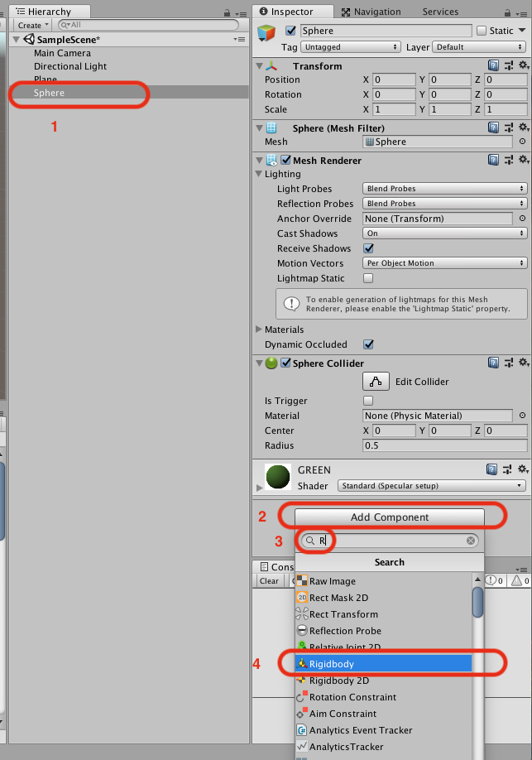This screenshot has height=760, width=532.
Task: Open the Cast Shadows dropdown
Action: (444, 233)
